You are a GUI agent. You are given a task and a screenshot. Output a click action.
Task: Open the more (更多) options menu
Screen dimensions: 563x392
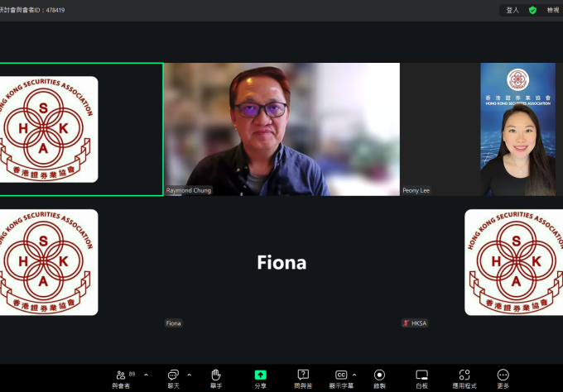point(503,377)
